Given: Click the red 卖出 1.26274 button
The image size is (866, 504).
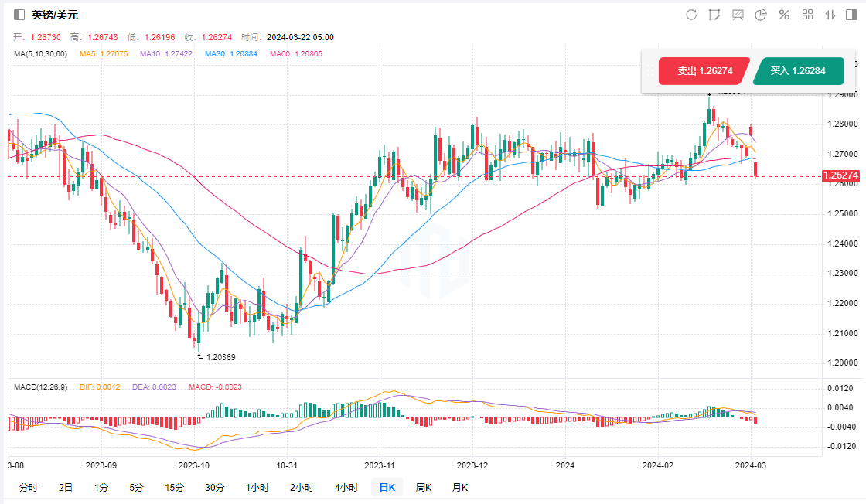Looking at the screenshot, I should click(x=704, y=71).
